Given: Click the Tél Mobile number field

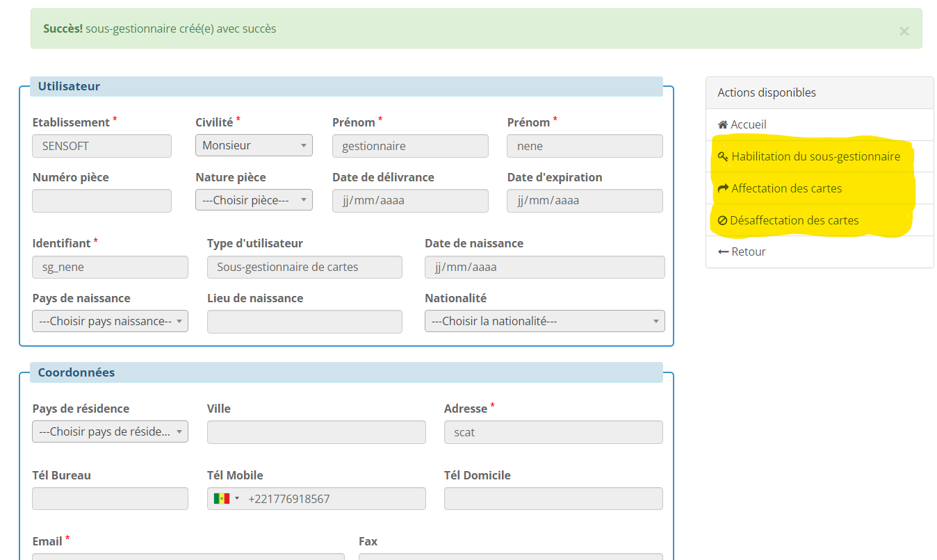Looking at the screenshot, I should point(334,499).
